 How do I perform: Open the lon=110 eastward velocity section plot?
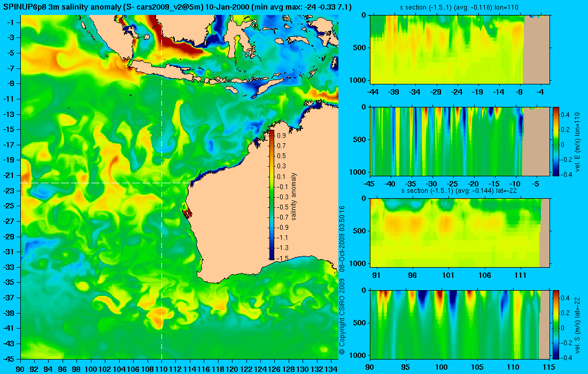coord(460,141)
